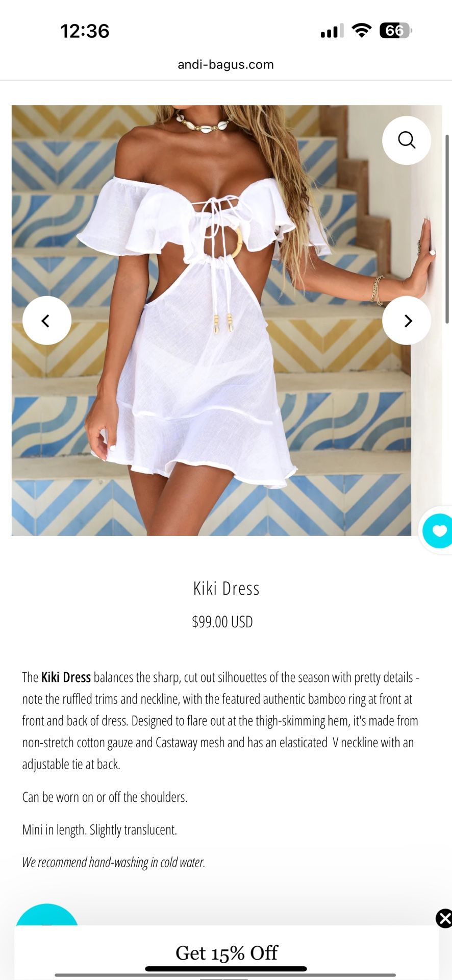The width and height of the screenshot is (452, 980).
Task: Tap the peeking next image at right edge
Action: coord(426,321)
